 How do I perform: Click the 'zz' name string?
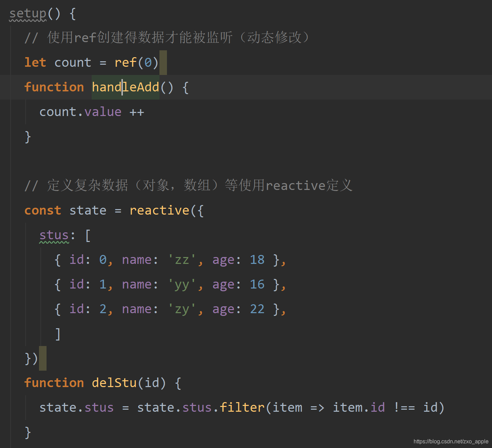(x=182, y=260)
